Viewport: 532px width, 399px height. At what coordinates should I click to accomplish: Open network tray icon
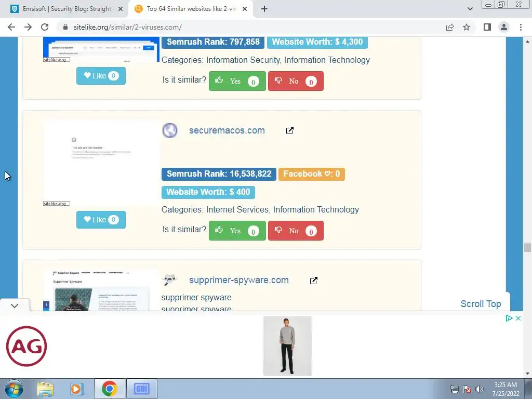click(454, 389)
